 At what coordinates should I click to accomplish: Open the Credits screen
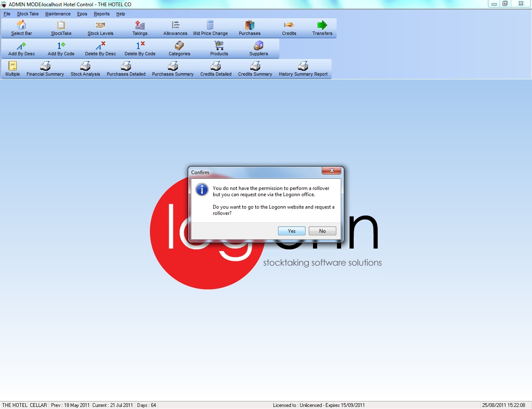pyautogui.click(x=289, y=28)
